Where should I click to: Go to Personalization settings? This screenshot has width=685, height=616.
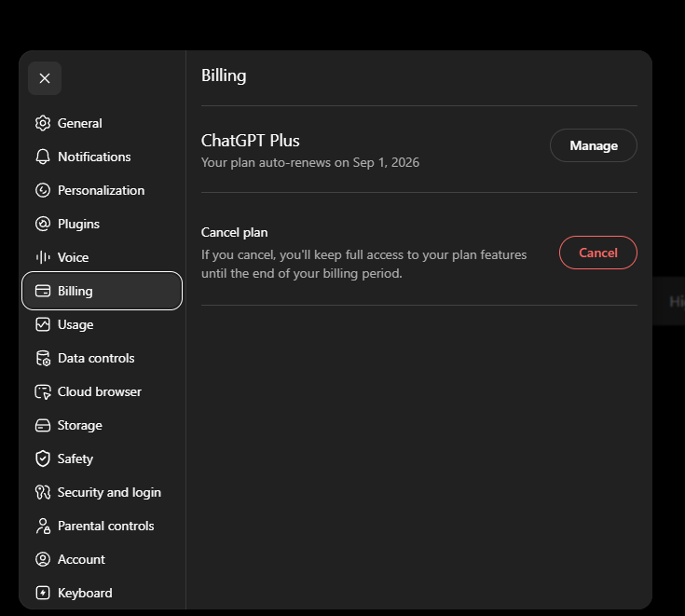[102, 190]
